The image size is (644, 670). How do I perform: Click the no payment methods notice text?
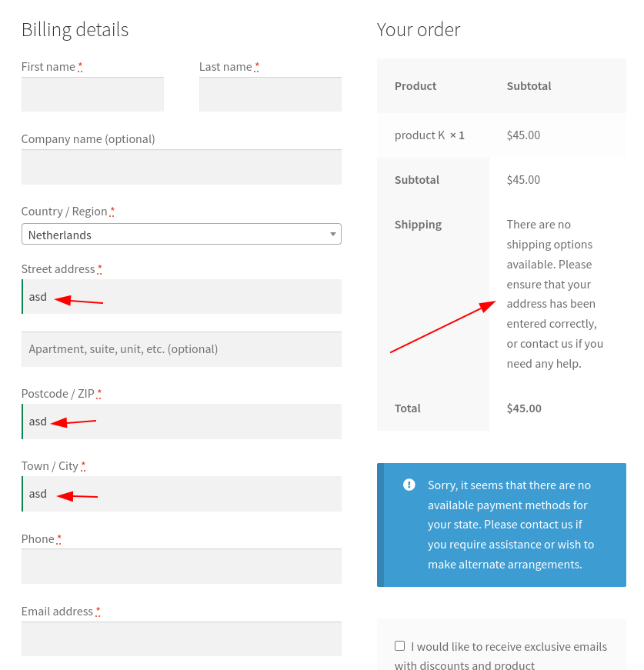[511, 525]
